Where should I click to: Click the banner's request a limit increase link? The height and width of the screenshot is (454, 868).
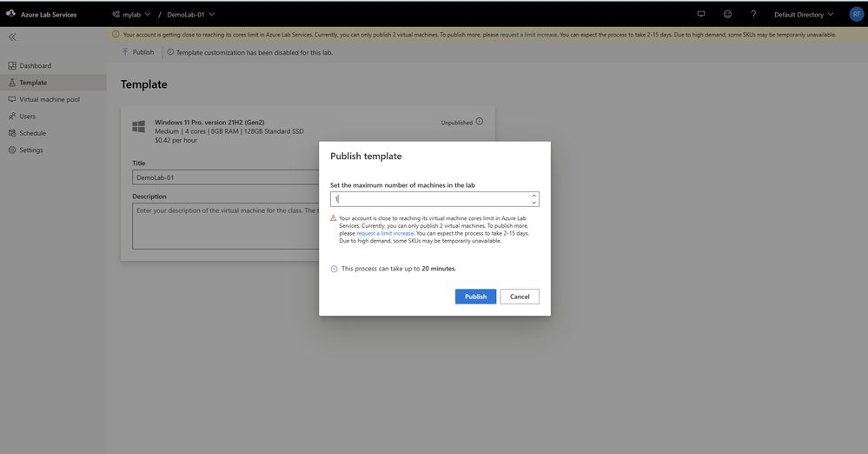point(528,35)
